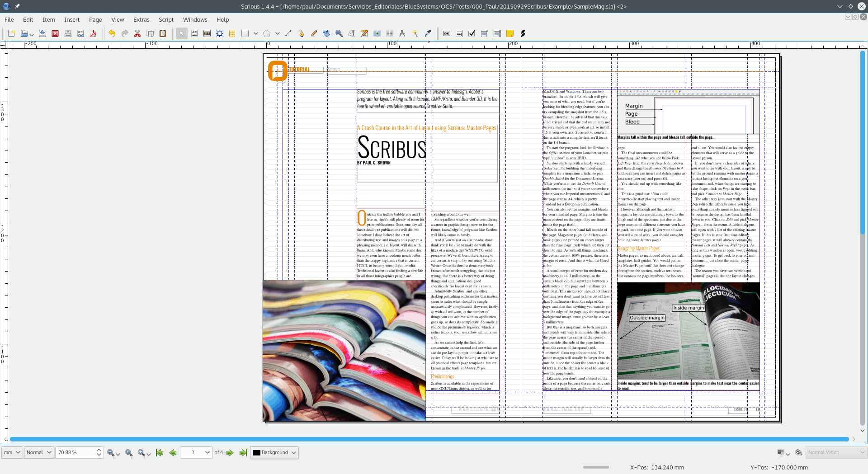Click the Link Text Frames tool

377,33
